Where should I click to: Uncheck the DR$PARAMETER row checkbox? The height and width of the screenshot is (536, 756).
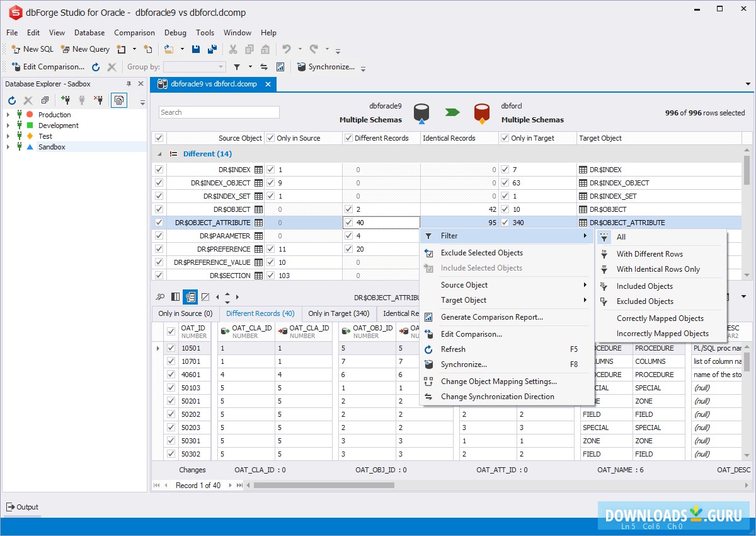(159, 235)
